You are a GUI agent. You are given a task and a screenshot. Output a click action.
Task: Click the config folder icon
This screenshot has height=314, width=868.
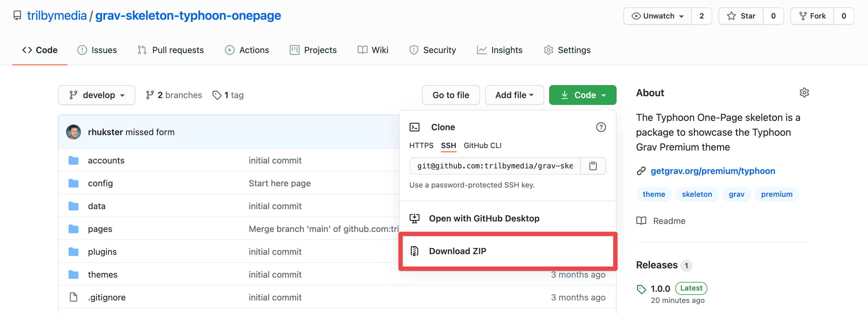pyautogui.click(x=74, y=184)
